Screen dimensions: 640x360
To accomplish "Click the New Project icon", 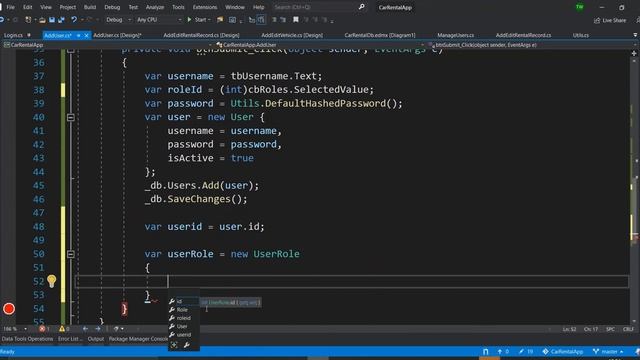I will [28, 20].
